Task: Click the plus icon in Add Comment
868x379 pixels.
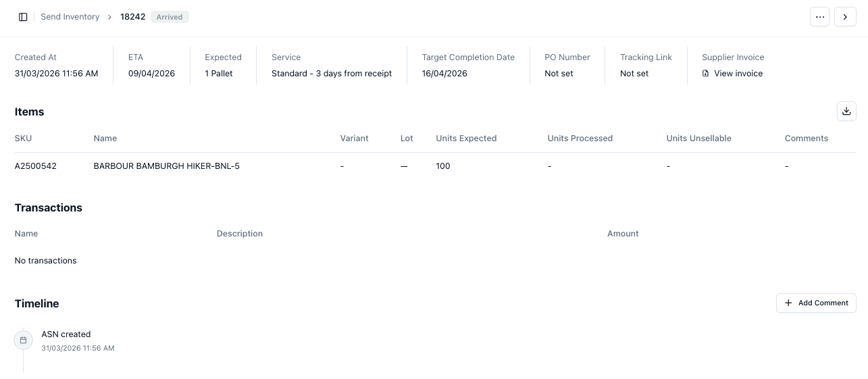Action: [x=788, y=303]
